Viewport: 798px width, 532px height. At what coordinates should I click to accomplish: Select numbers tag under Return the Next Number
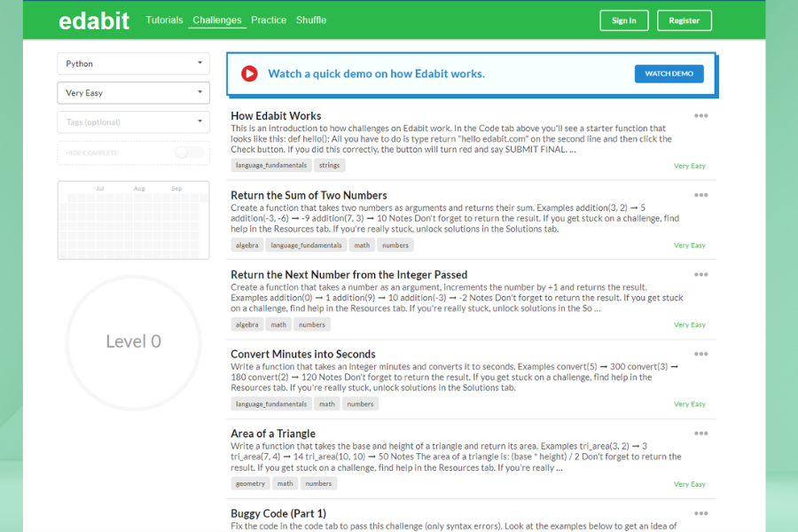coord(312,325)
